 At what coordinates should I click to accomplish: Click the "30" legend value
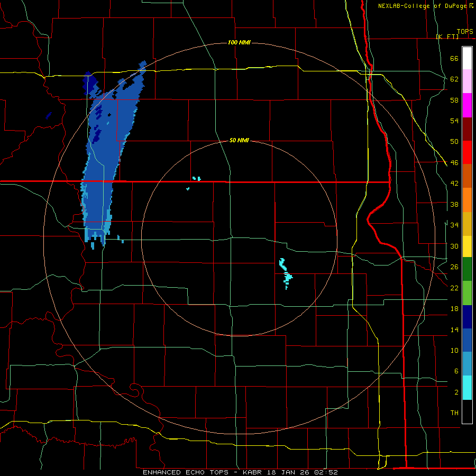[x=454, y=246]
